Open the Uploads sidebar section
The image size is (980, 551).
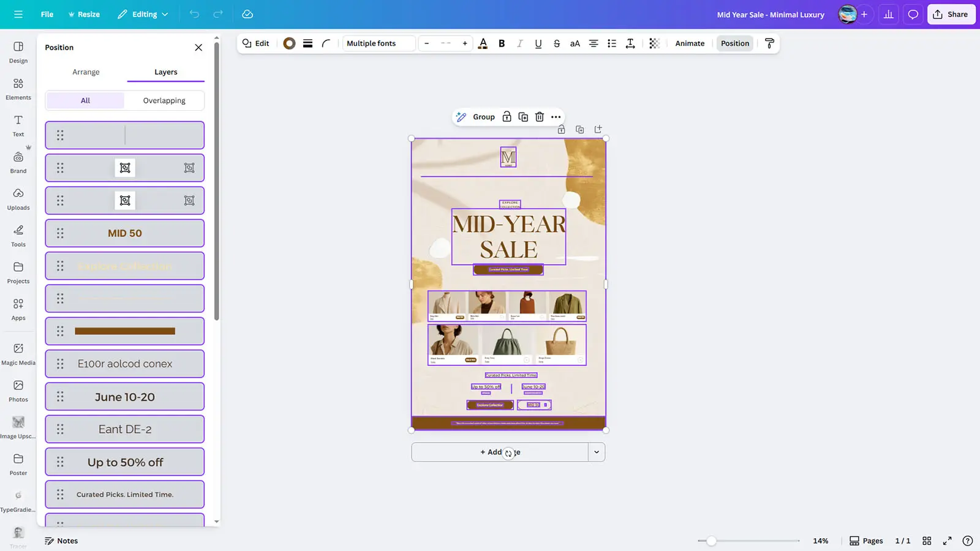18,199
